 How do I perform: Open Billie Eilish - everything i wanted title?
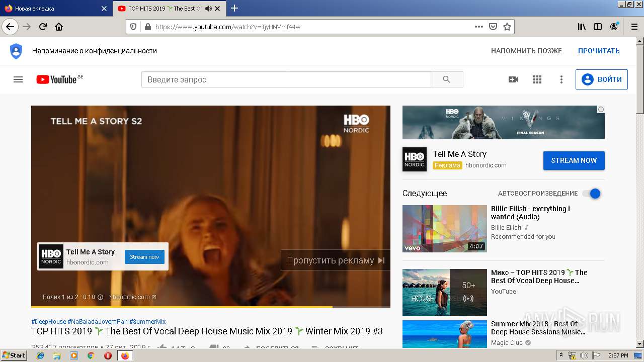[530, 213]
